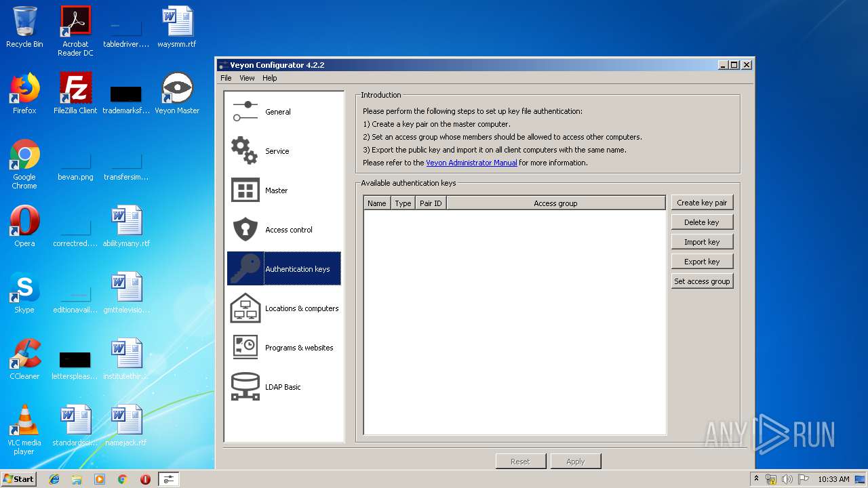Select the namejack.rtf desktop file
Image resolution: width=868 pixels, height=488 pixels.
[x=126, y=426]
